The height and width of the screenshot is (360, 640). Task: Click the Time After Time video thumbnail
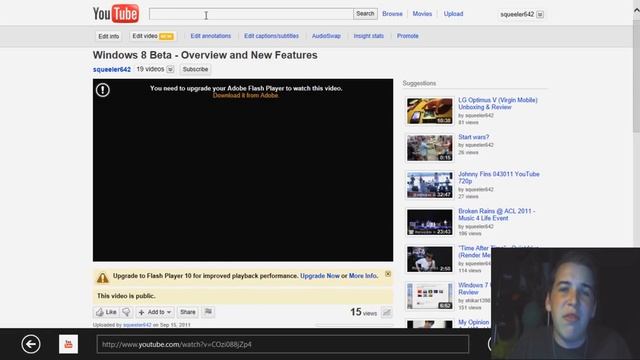point(429,259)
